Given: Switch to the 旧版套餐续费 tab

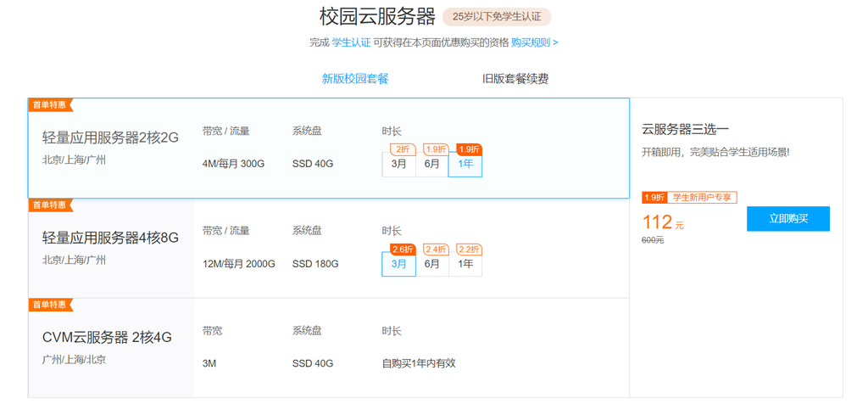Looking at the screenshot, I should (x=515, y=79).
